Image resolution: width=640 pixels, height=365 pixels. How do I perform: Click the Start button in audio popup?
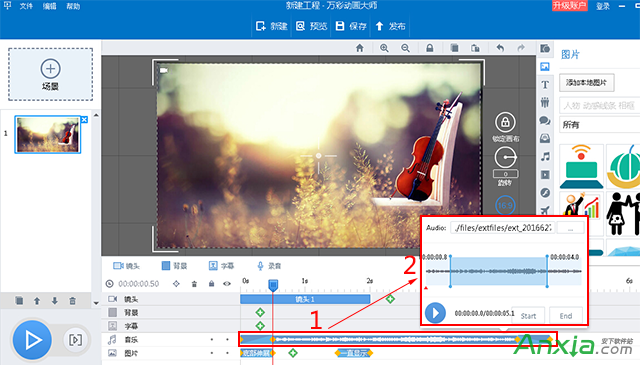(x=528, y=316)
